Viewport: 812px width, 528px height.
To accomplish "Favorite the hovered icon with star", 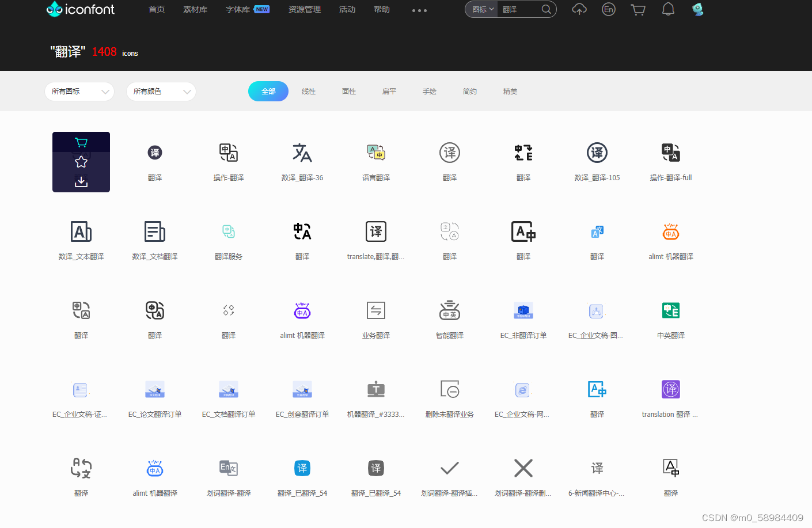I will 81,162.
